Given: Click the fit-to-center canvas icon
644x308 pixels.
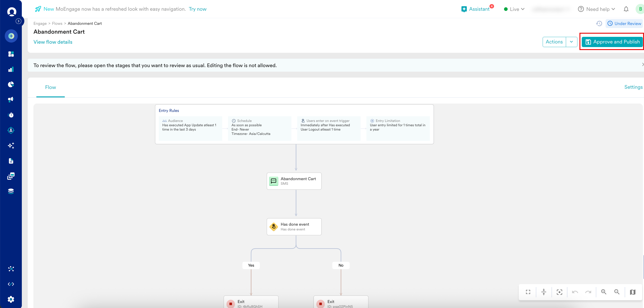Looking at the screenshot, I should [559, 292].
